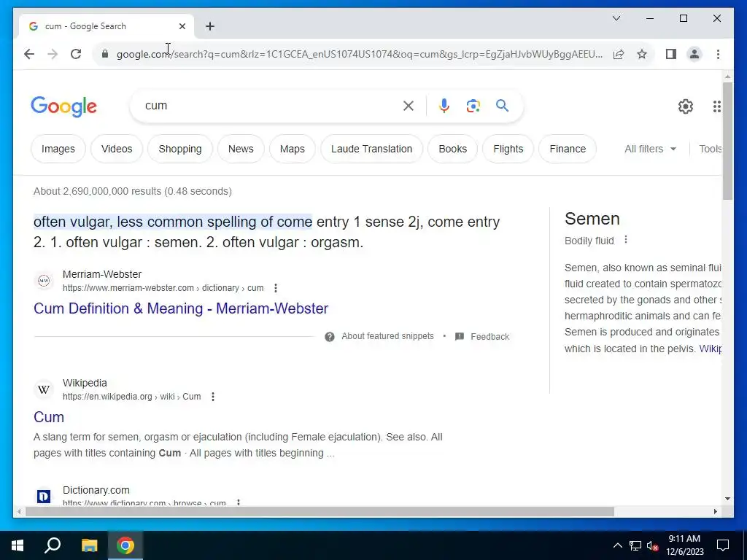Go back with the browser back arrow
This screenshot has height=560, width=747.
tap(29, 54)
